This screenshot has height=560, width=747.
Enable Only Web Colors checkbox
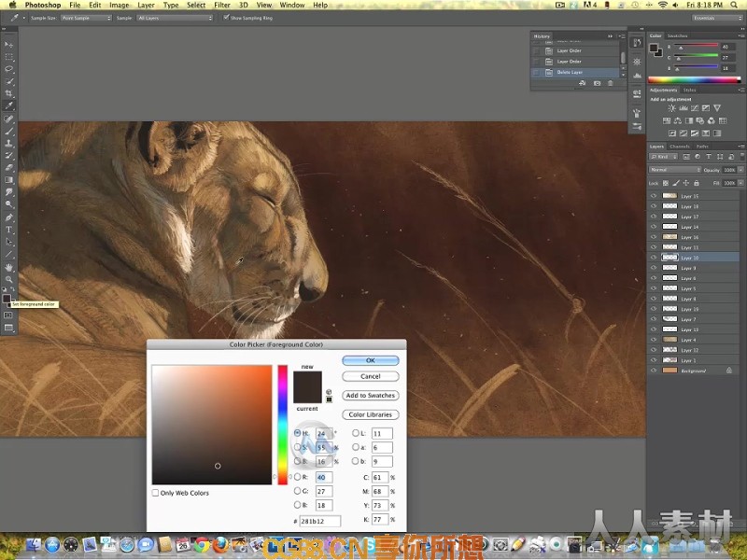(x=155, y=493)
